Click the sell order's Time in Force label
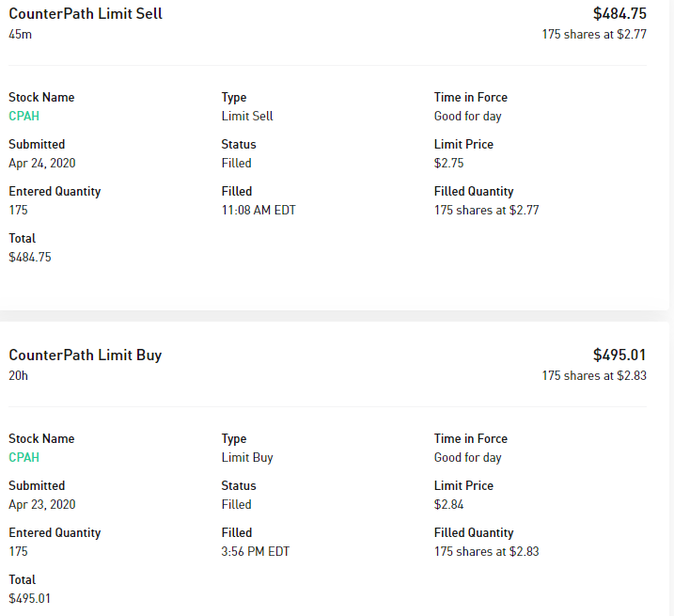Image resolution: width=674 pixels, height=616 pixels. (x=470, y=98)
